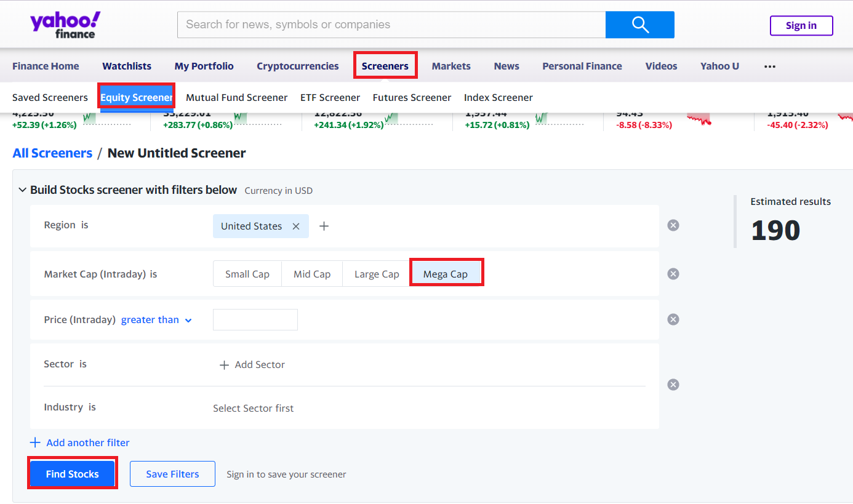Click the +15.72 (+0.81%) ticker change
The height and width of the screenshot is (504, 853).
pyautogui.click(x=497, y=125)
